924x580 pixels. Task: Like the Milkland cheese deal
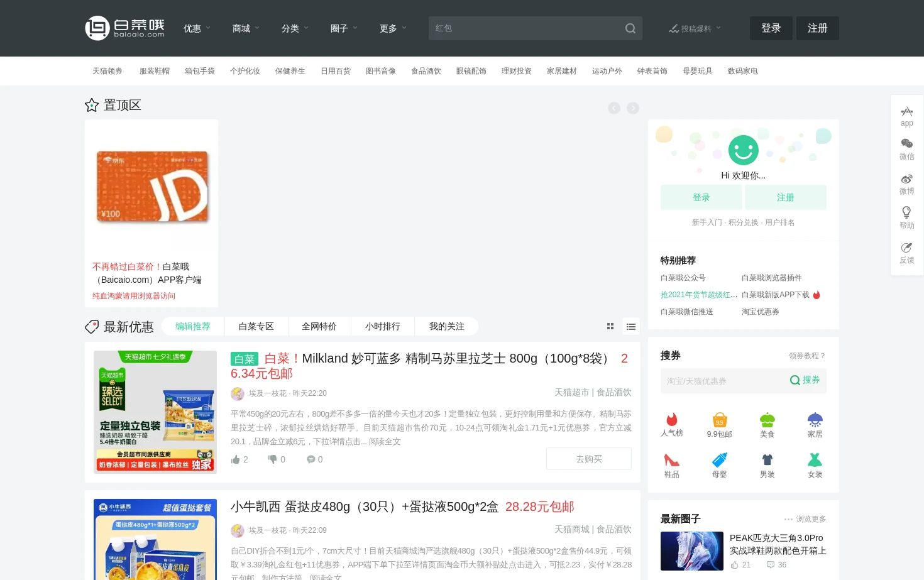[x=239, y=459]
